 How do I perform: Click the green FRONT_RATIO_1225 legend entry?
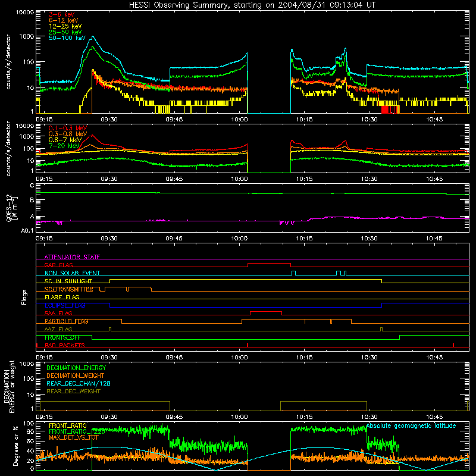tap(77, 431)
